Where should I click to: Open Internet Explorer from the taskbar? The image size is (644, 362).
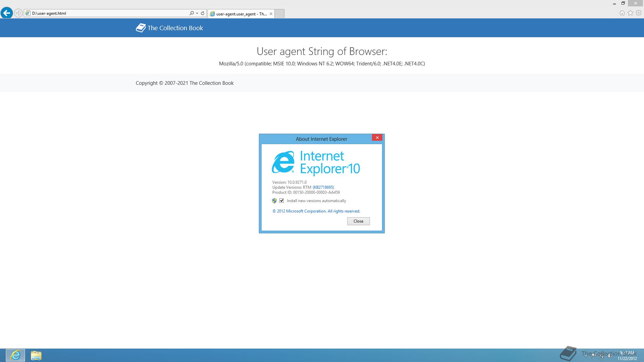click(15, 355)
